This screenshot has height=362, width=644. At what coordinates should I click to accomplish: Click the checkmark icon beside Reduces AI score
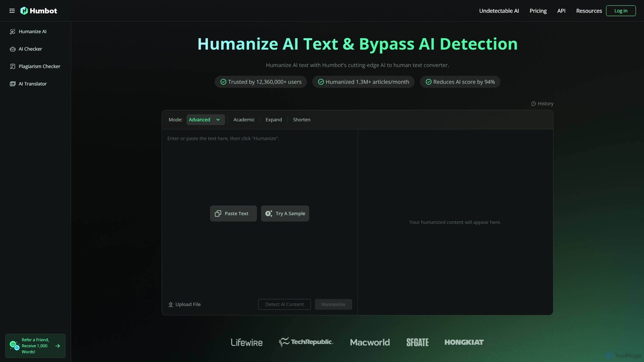pos(429,82)
